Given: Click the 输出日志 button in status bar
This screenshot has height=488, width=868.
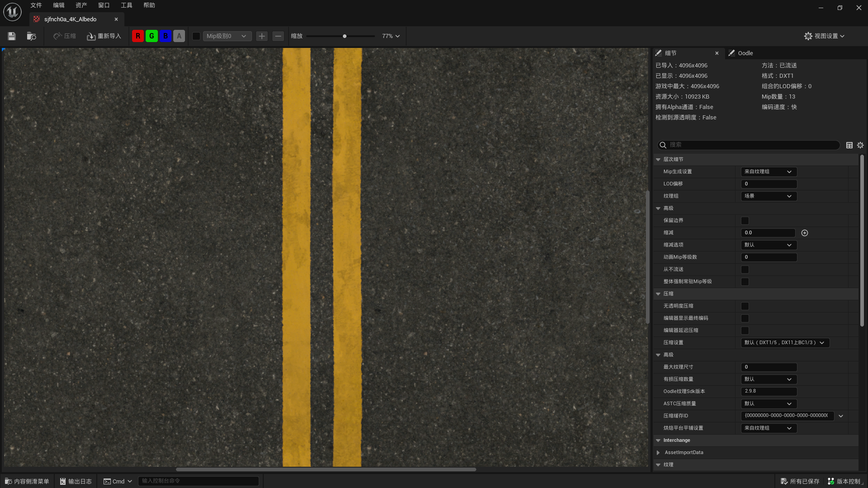Looking at the screenshot, I should click(x=76, y=481).
